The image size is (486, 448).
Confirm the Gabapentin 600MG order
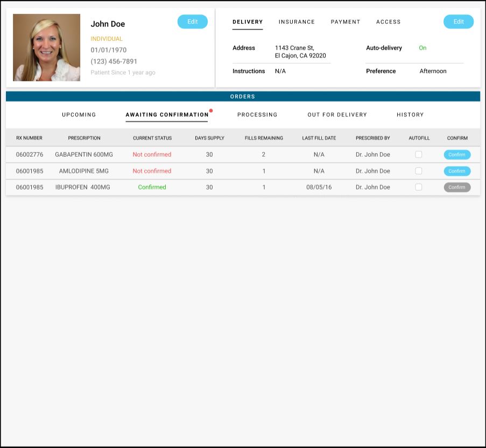457,155
